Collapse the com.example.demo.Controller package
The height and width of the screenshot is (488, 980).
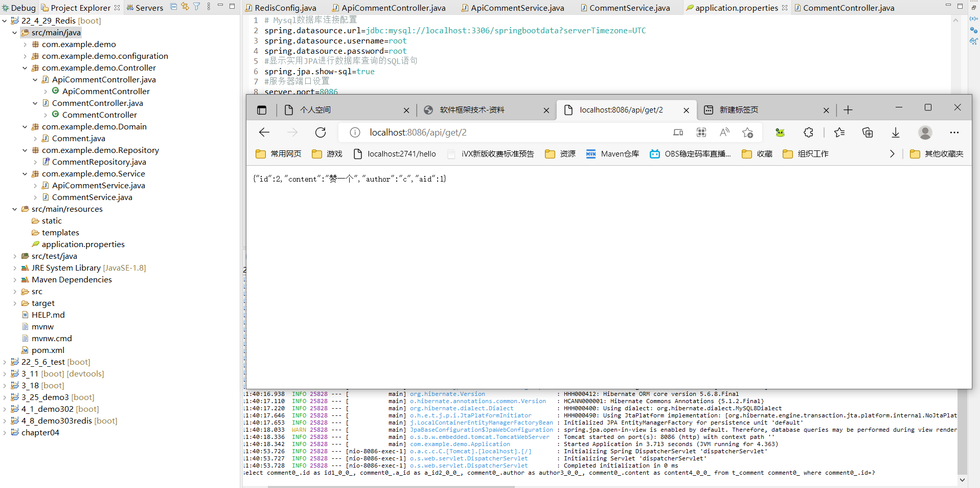point(25,68)
